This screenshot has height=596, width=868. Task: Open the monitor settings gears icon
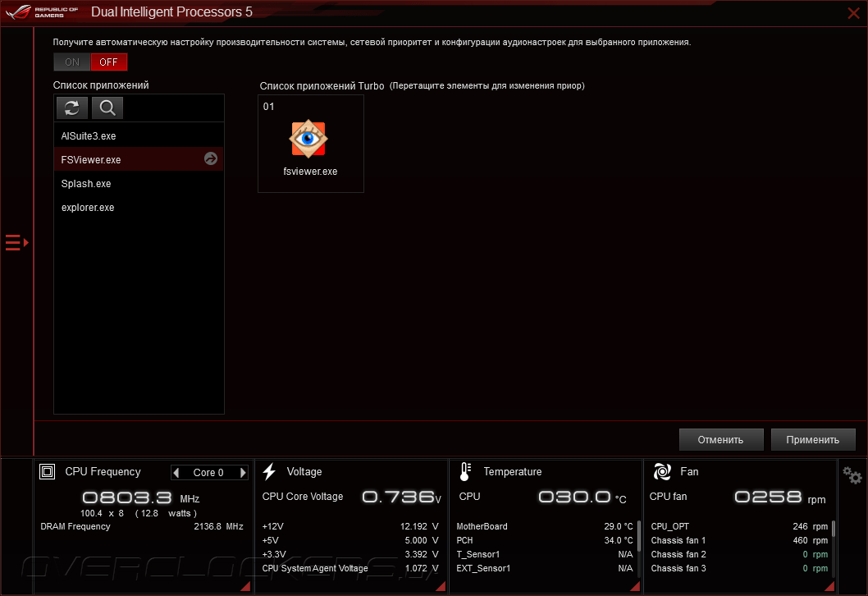852,475
